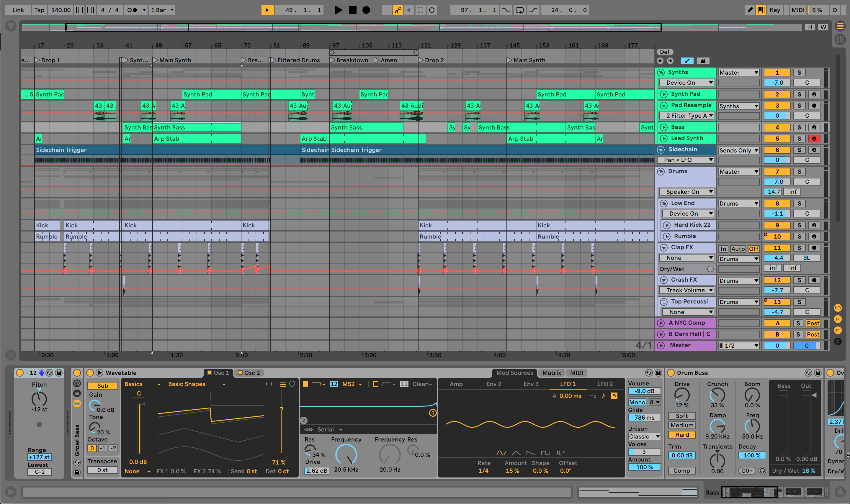The width and height of the screenshot is (850, 504).
Task: Select Medium drive type in Drum Buss
Action: [x=681, y=425]
